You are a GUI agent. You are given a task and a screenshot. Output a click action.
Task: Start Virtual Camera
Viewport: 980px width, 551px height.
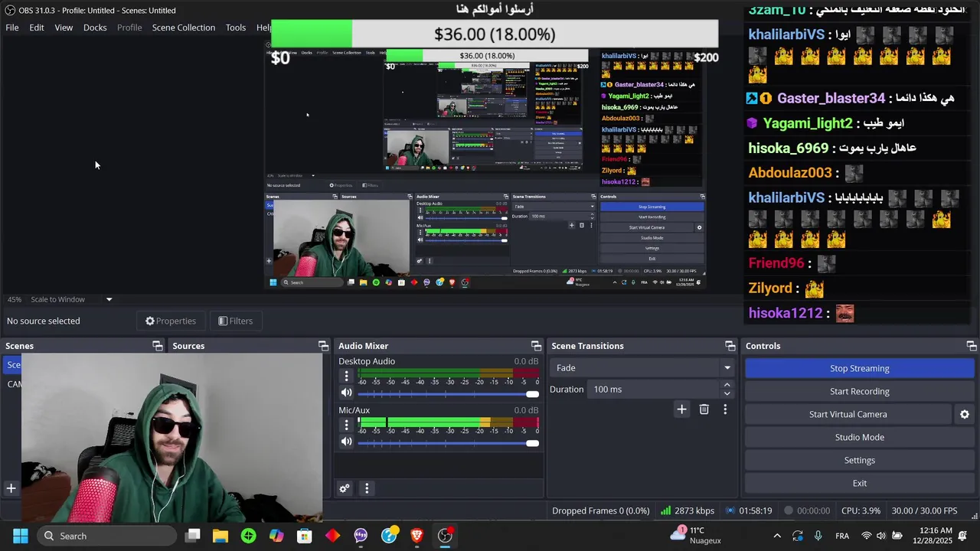pos(848,414)
